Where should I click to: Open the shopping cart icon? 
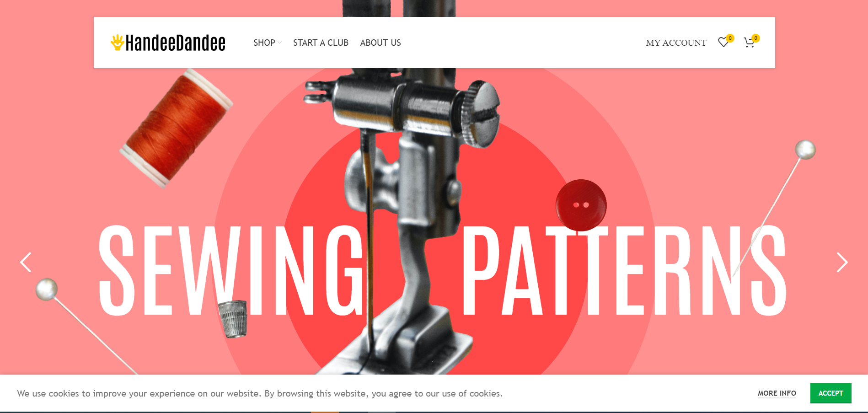tap(749, 43)
